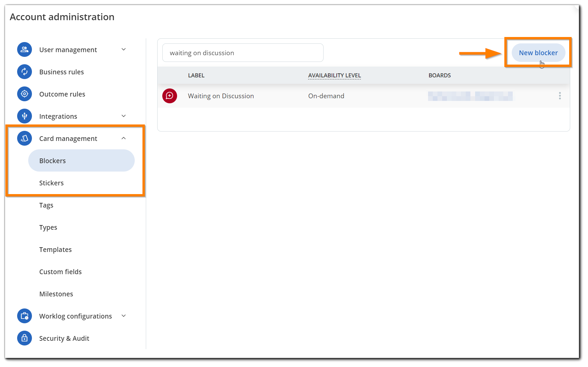The image size is (588, 367).
Task: Click the Card management cards icon
Action: [x=25, y=138]
